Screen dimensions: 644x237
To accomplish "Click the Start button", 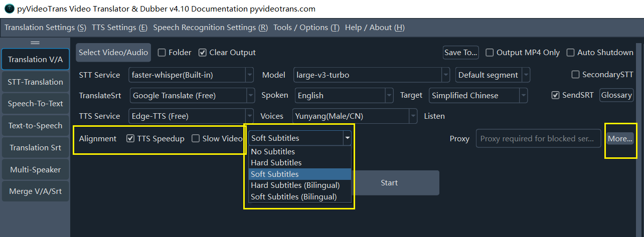I will click(389, 183).
